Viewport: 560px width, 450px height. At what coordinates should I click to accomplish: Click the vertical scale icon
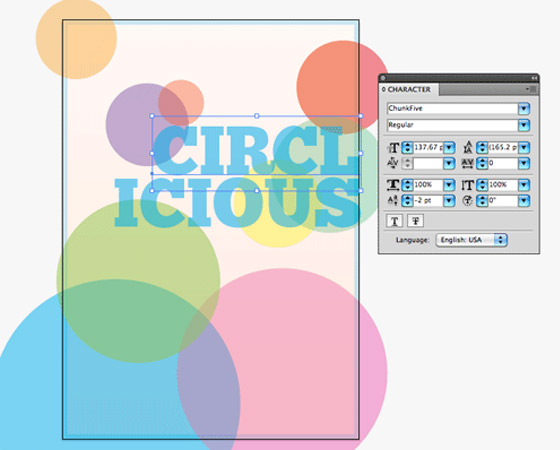click(x=468, y=185)
